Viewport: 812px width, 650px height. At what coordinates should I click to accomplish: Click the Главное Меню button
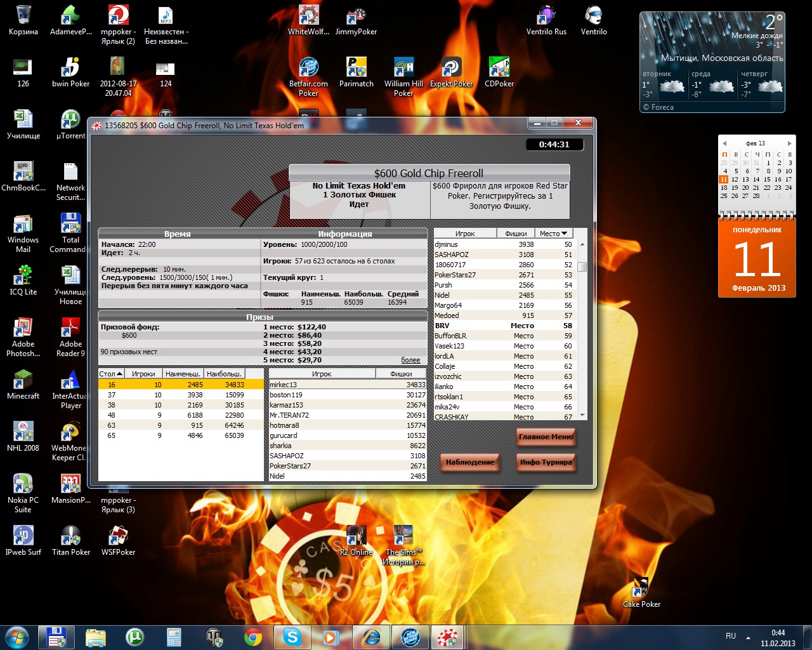tap(546, 437)
